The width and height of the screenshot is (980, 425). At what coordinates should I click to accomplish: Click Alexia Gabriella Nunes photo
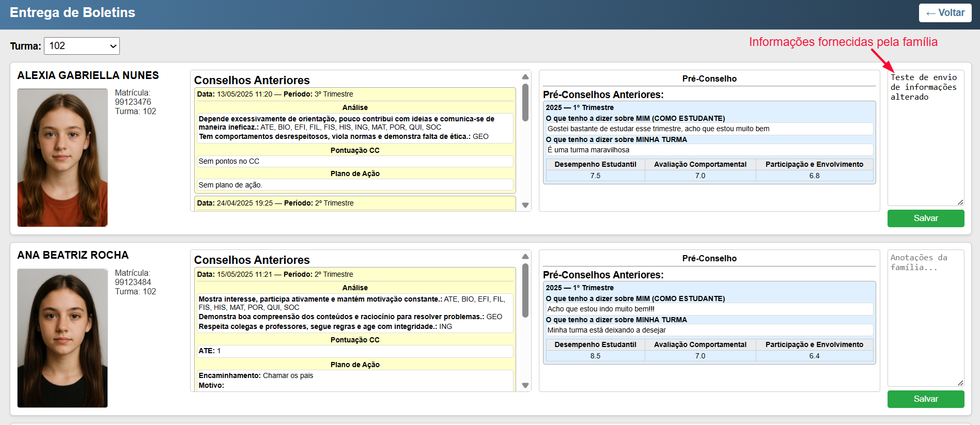pos(63,158)
